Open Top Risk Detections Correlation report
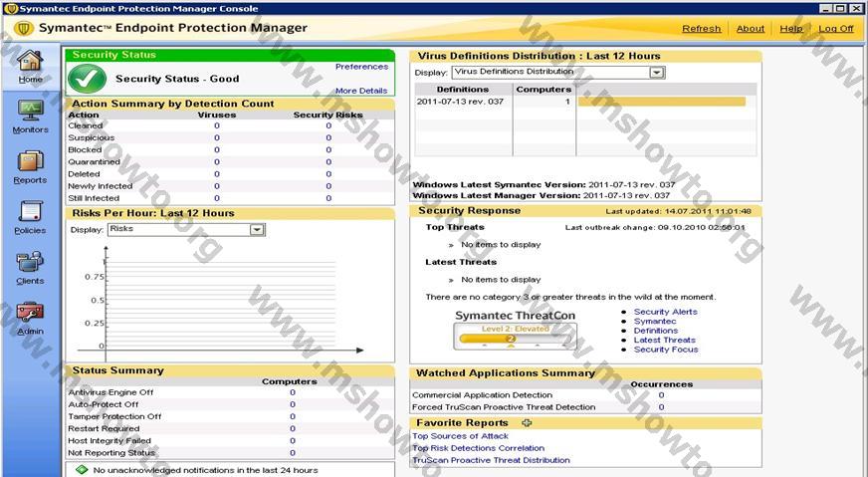This screenshot has width=868, height=477. (478, 448)
